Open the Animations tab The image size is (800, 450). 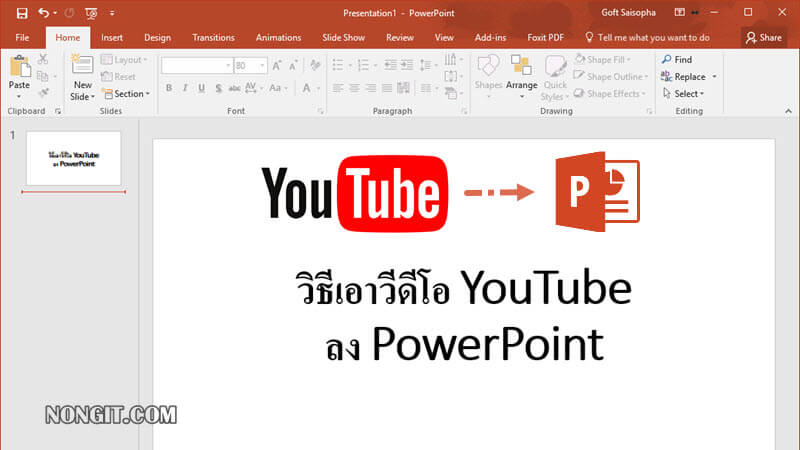(278, 38)
